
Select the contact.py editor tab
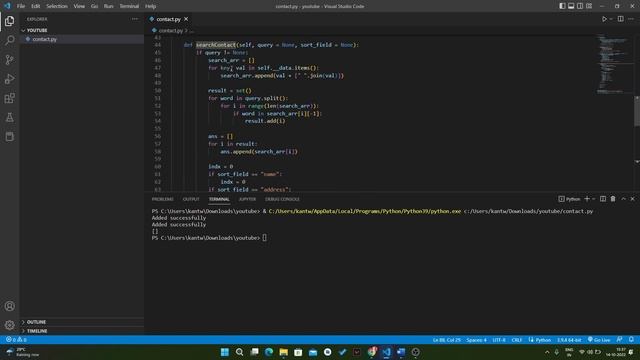coord(168,19)
